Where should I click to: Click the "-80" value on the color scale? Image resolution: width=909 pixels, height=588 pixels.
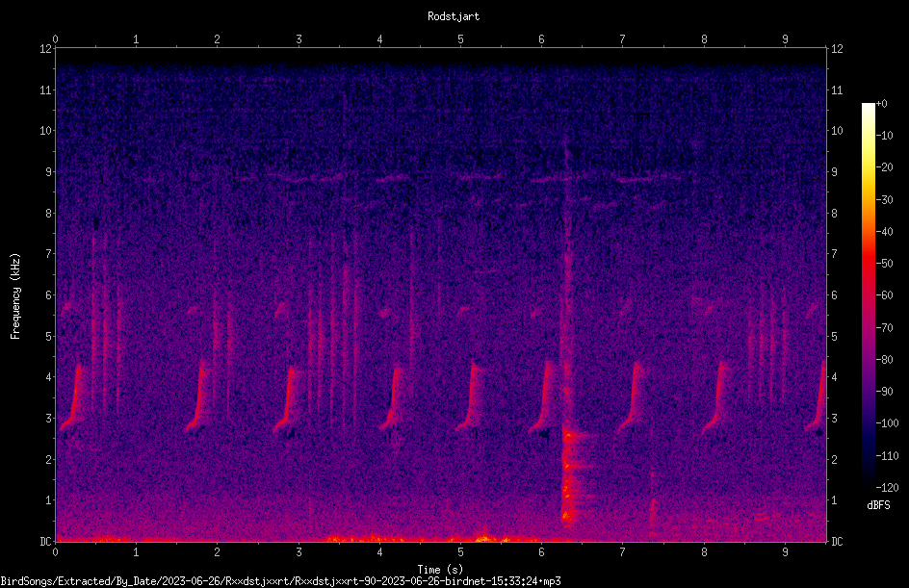[x=884, y=360]
